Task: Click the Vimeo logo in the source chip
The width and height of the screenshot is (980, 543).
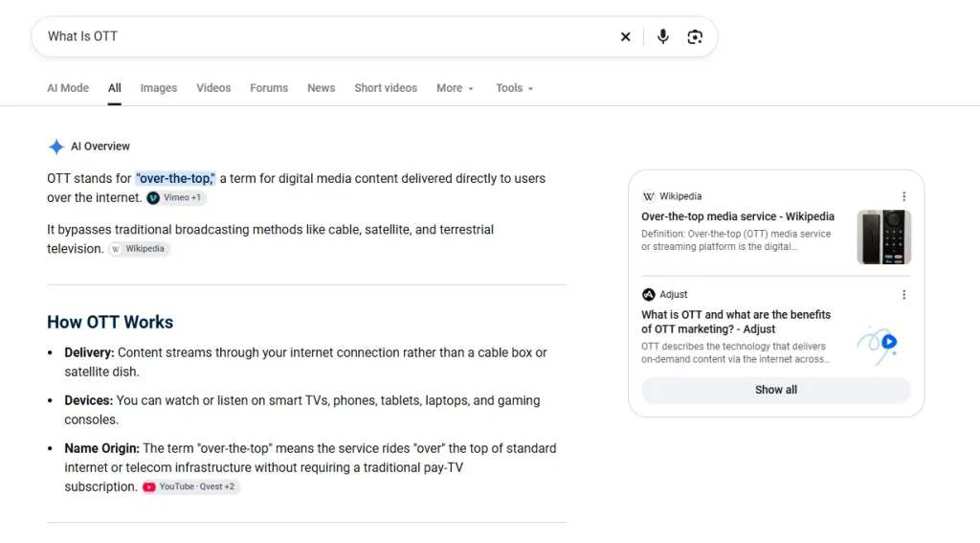Action: tap(153, 197)
